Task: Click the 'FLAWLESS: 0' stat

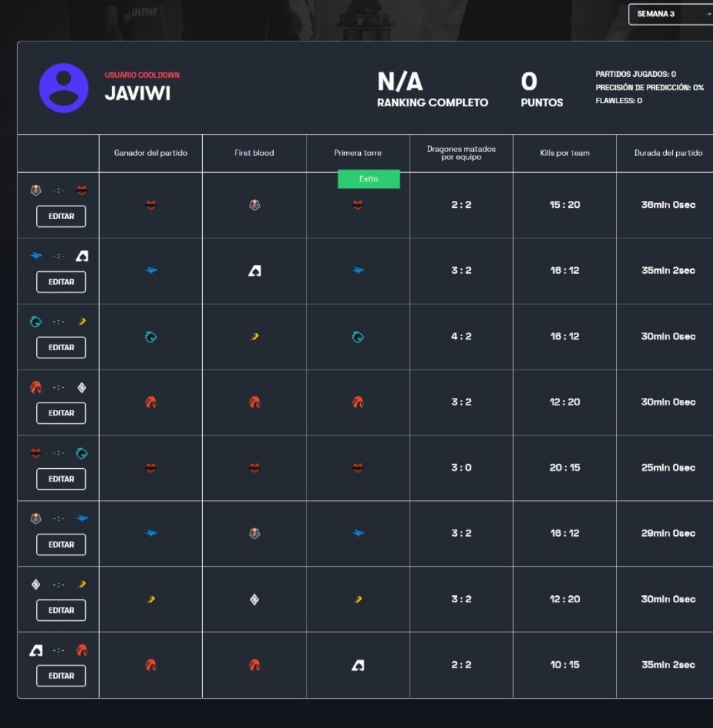Action: tap(619, 100)
